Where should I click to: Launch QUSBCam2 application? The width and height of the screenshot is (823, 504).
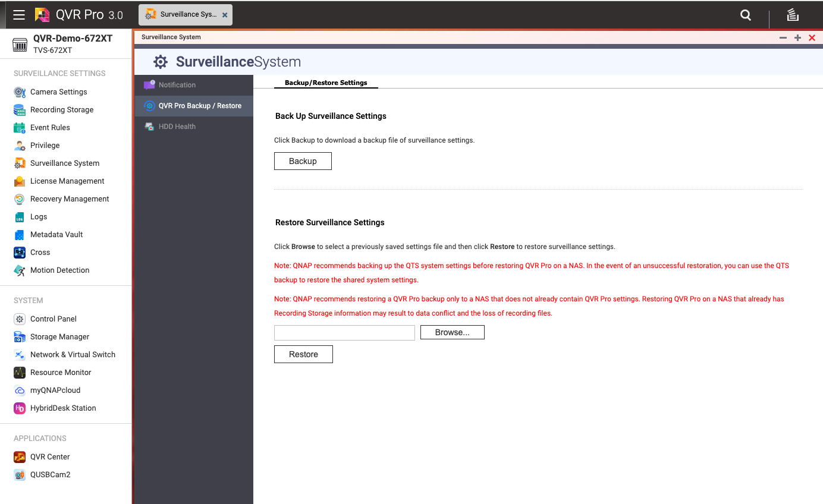click(x=49, y=474)
